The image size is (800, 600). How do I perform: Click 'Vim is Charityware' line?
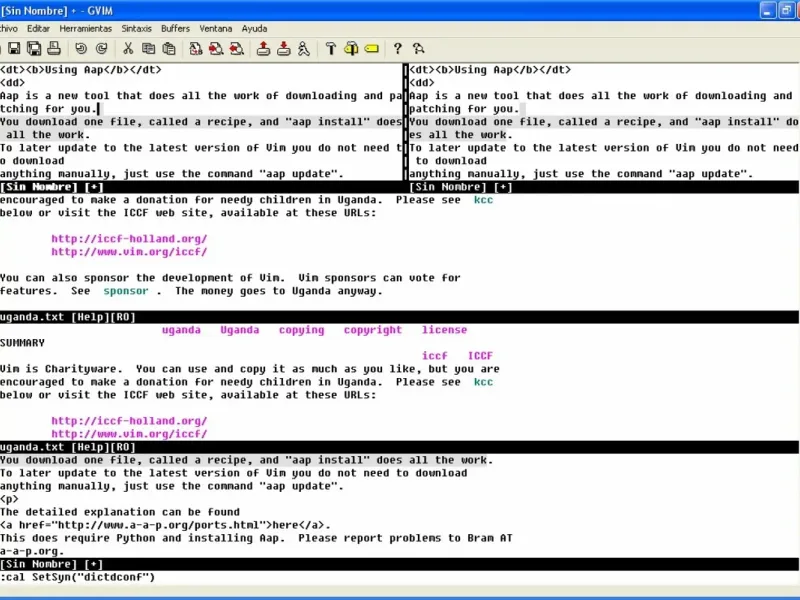250,369
